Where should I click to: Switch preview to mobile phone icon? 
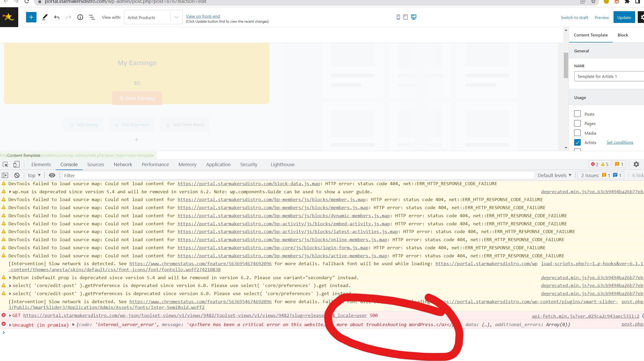398,17
